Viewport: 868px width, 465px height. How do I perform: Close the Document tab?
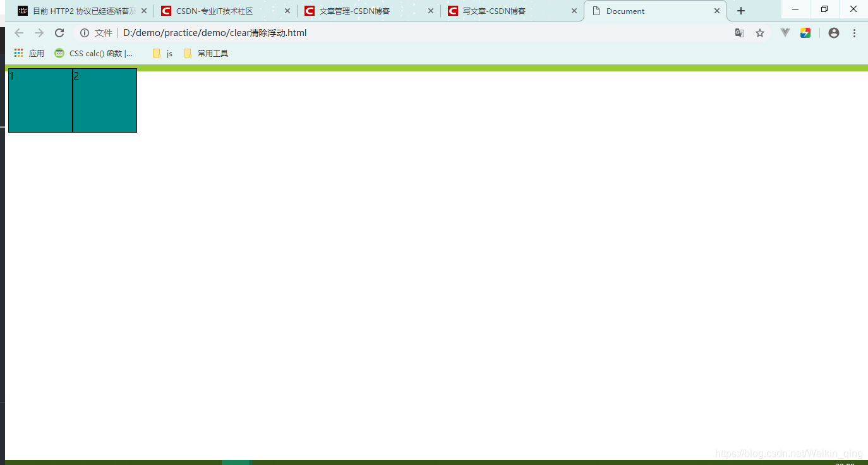click(717, 11)
